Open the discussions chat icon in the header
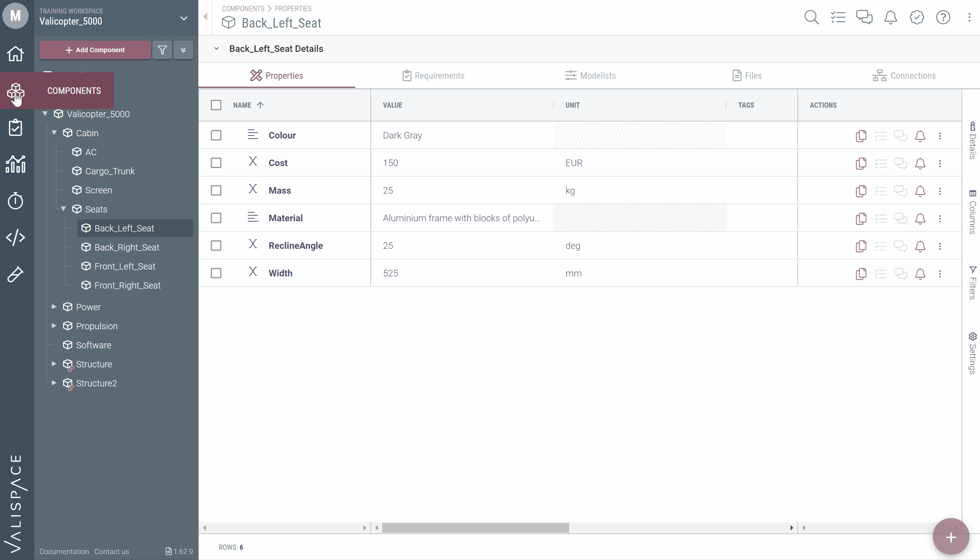This screenshot has width=980, height=560. click(x=864, y=17)
